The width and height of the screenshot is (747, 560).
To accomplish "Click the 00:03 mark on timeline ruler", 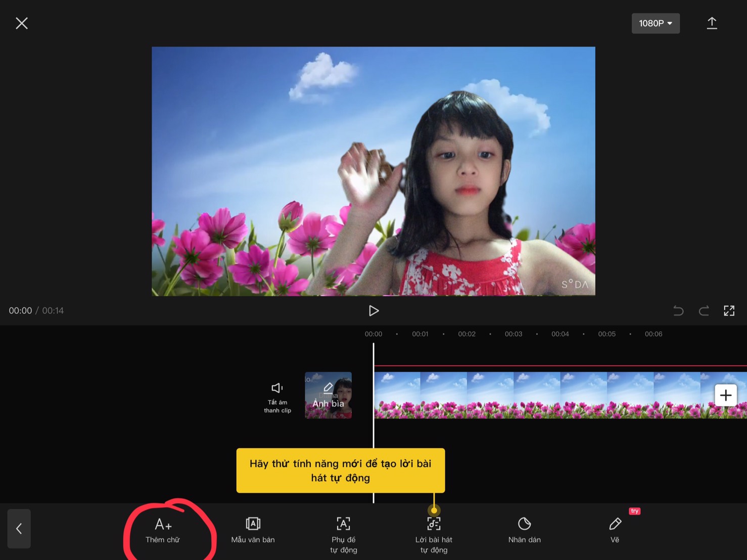I will tap(513, 334).
